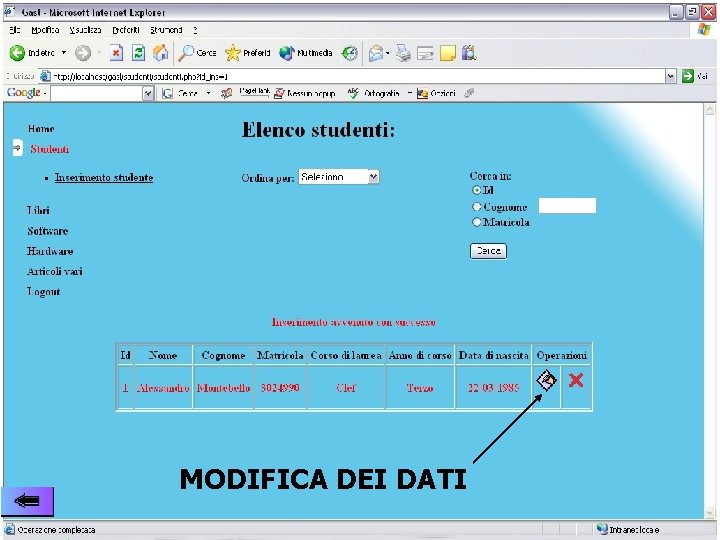The image size is (720, 540).
Task: Select the Cognome radio button
Action: (x=477, y=207)
